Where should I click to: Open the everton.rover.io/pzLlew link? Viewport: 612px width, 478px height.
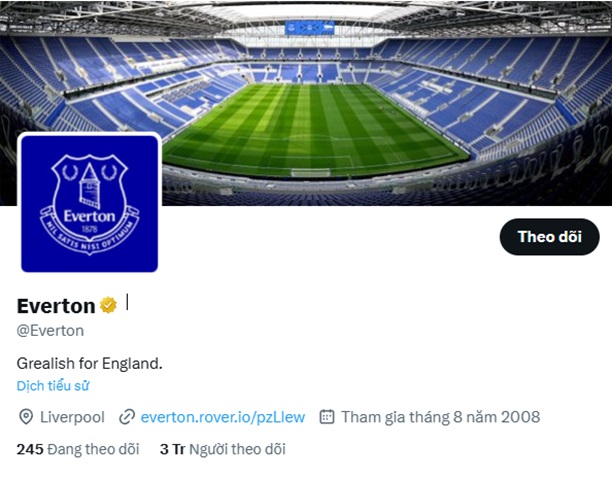[x=222, y=417]
